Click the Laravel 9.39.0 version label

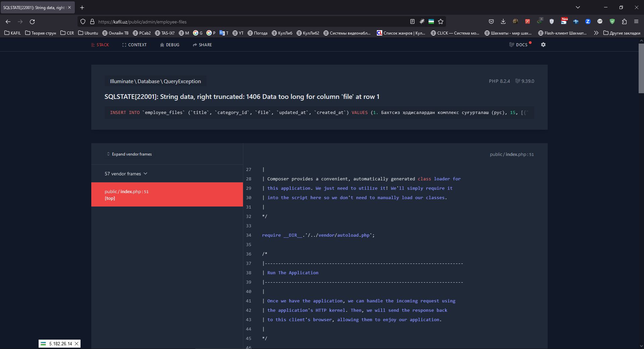[525, 81]
